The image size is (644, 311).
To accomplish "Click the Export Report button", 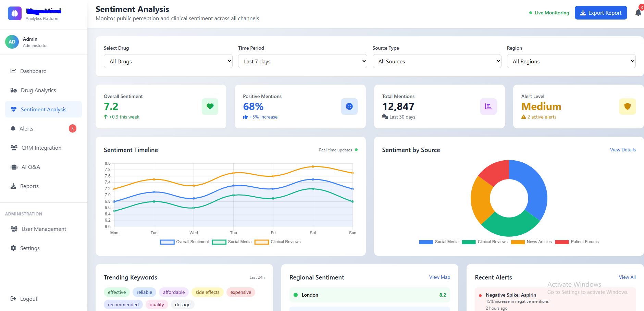I will (x=600, y=13).
